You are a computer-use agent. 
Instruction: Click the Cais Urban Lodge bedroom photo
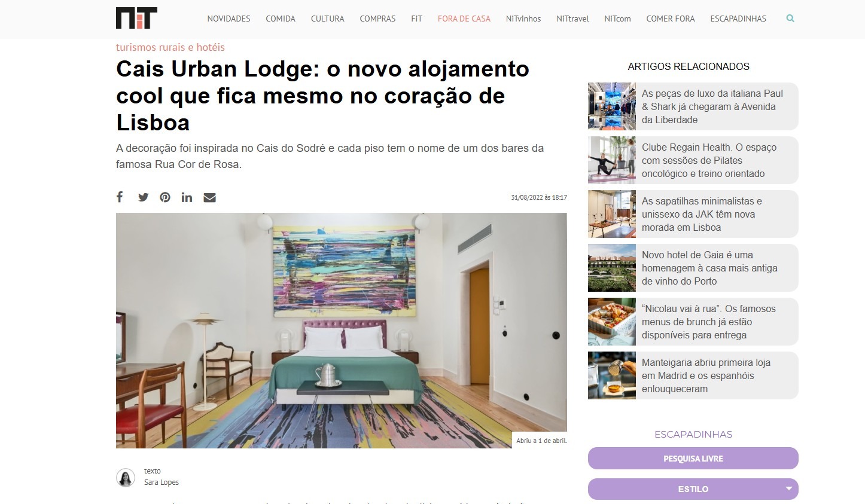tap(342, 331)
